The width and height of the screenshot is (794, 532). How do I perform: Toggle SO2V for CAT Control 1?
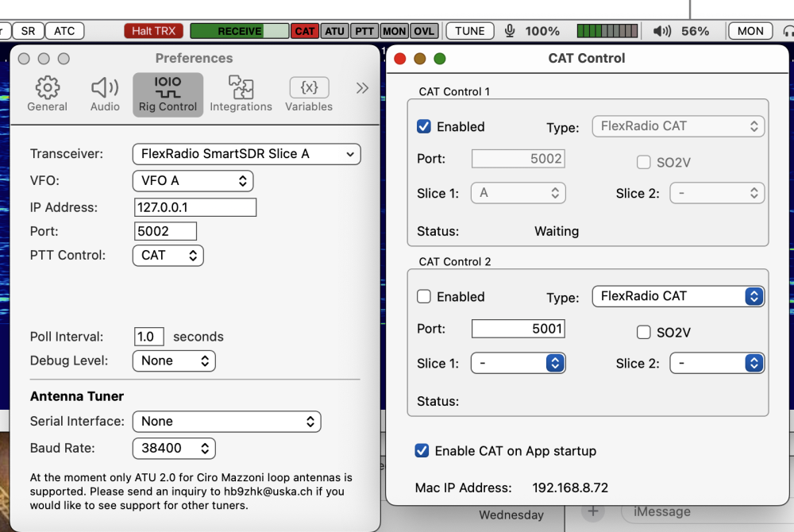coord(644,162)
